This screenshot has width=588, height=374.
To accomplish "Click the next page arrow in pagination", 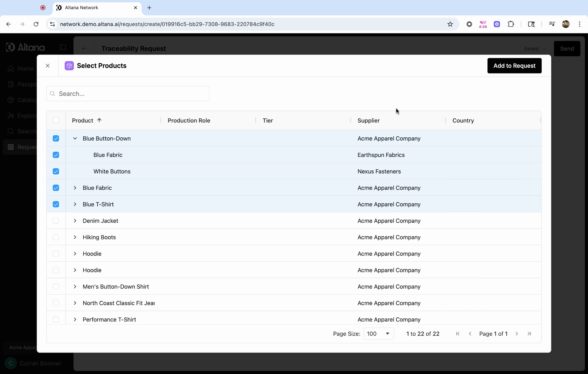I will pos(517,334).
